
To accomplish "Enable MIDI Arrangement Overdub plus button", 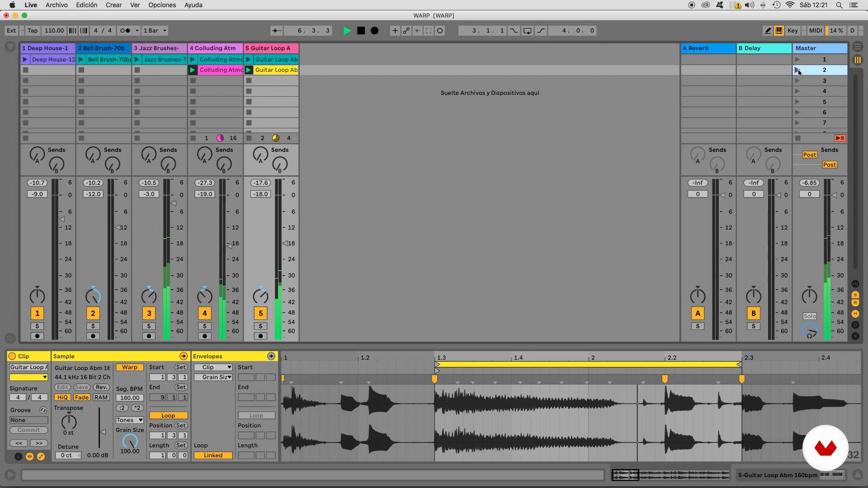I will coord(395,31).
